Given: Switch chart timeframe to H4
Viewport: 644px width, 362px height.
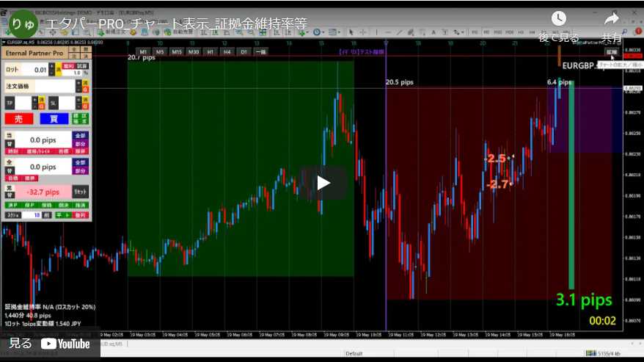Looking at the screenshot, I should (227, 52).
